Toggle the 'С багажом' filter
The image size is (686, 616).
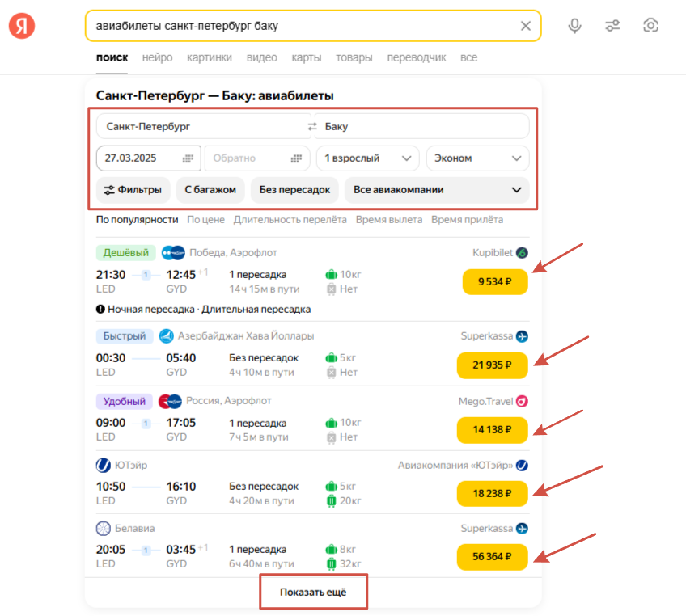point(210,190)
